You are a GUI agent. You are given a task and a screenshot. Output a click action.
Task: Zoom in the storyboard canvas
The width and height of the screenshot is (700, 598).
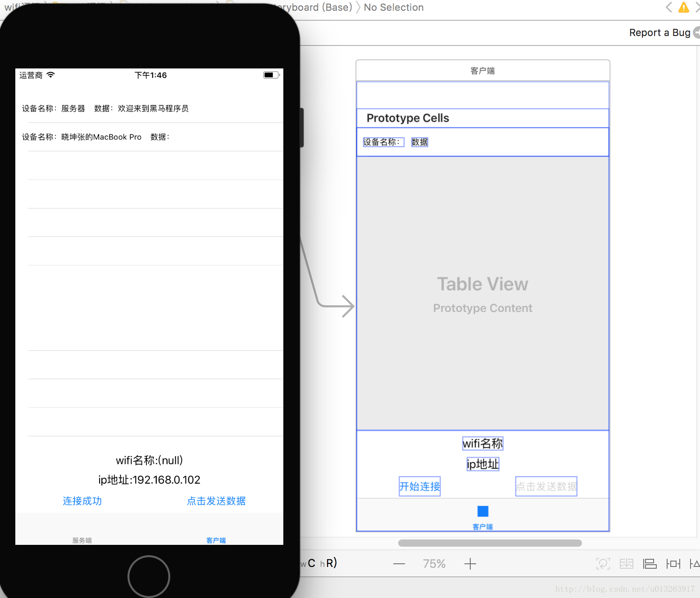[470, 564]
